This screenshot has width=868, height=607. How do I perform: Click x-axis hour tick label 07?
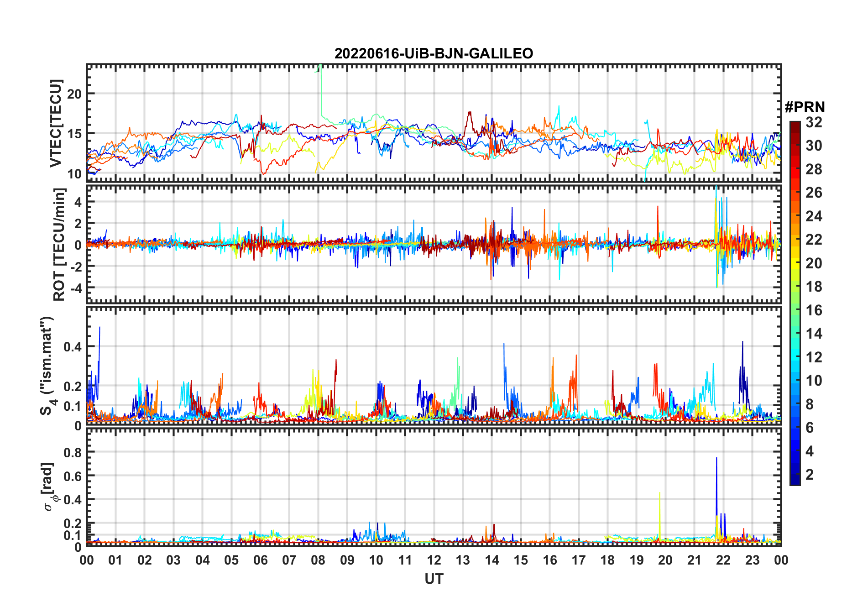click(x=289, y=560)
